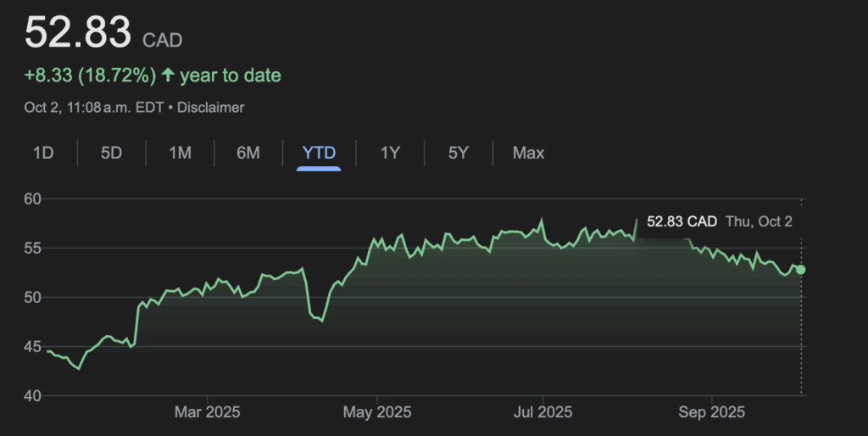This screenshot has width=868, height=436.
Task: Click the 60 value on y-axis
Action: click(33, 199)
